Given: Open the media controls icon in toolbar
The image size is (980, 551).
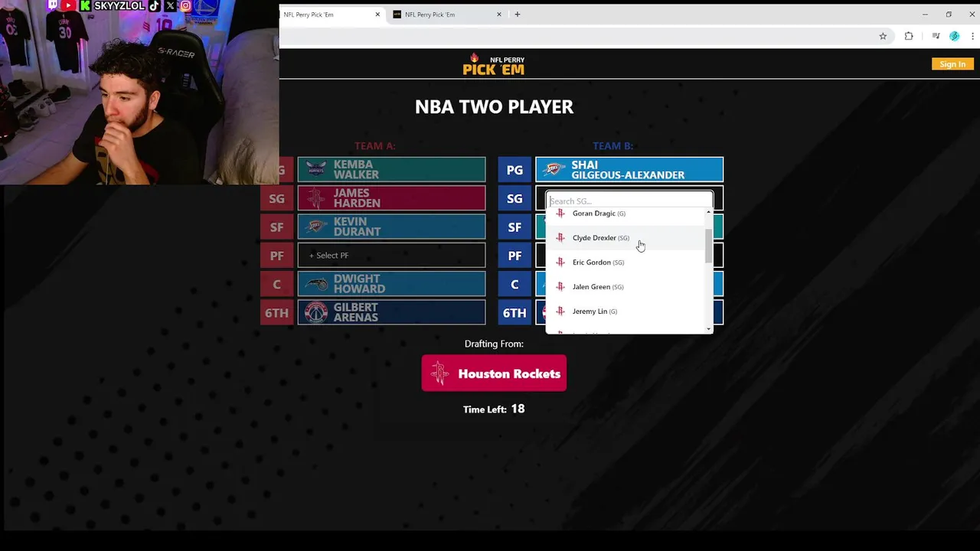Looking at the screenshot, I should coord(936,36).
